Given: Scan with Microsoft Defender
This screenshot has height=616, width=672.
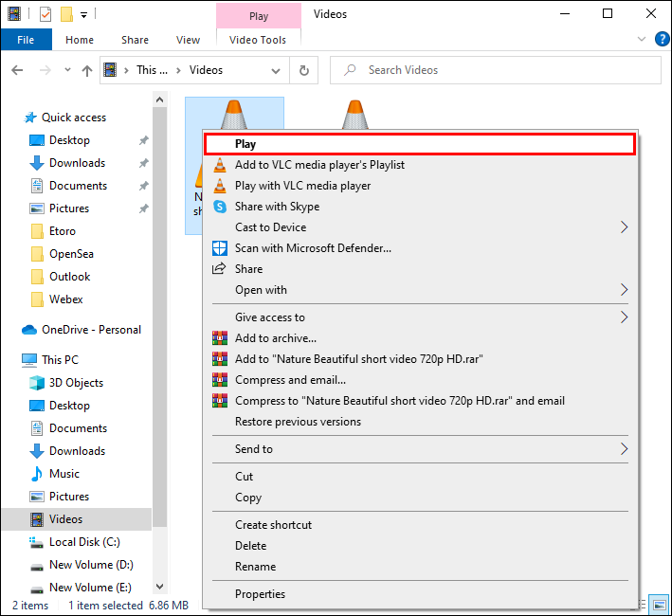Looking at the screenshot, I should click(x=420, y=248).
